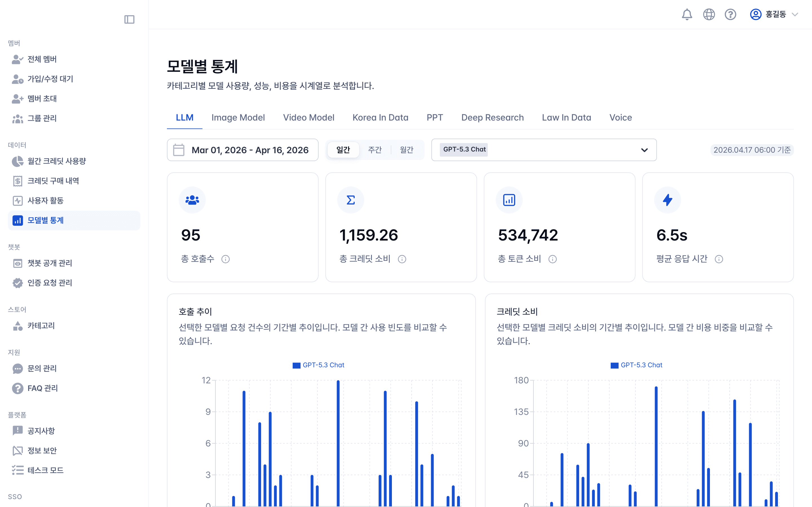Open 멤버 초대 in the sidebar
The height and width of the screenshot is (507, 812).
pos(42,99)
